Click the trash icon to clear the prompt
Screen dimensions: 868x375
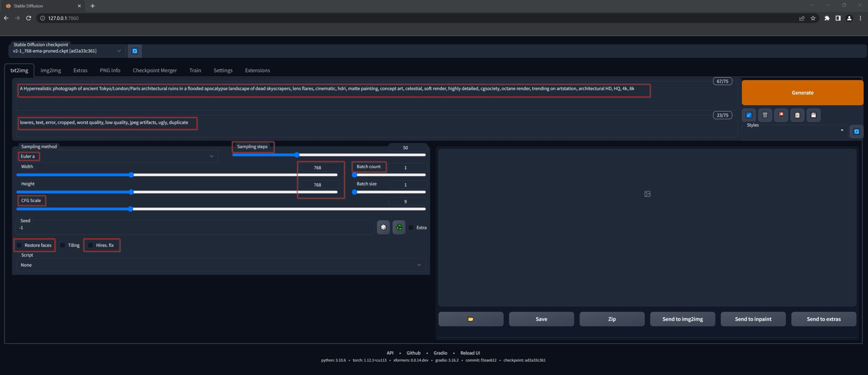click(x=765, y=115)
